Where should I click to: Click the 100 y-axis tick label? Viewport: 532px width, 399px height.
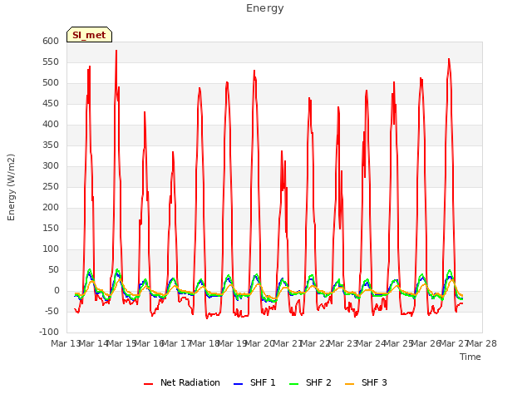[51, 249]
